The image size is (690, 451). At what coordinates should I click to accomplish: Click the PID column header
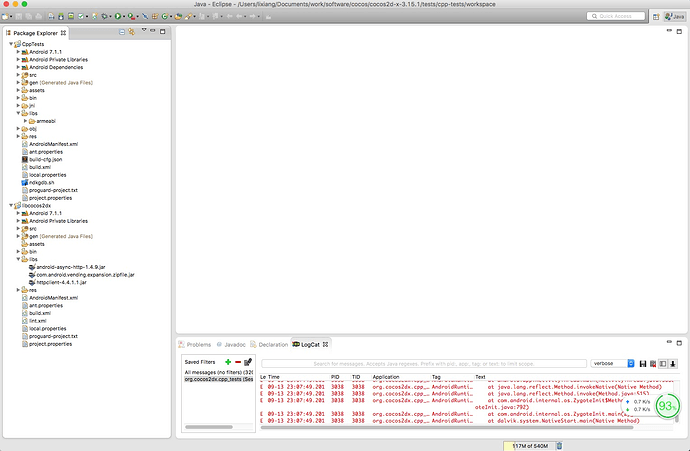(335, 377)
